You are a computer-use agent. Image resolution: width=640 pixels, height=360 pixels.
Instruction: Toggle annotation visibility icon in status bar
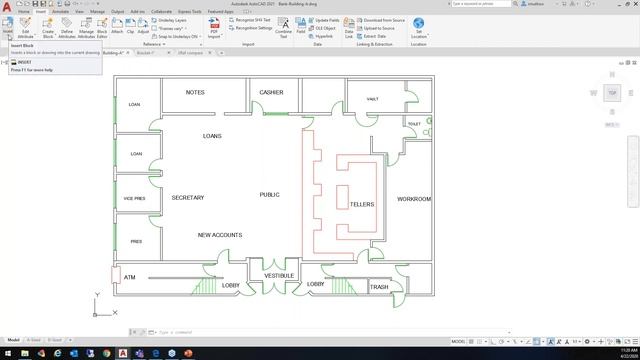pyautogui.click(x=551, y=341)
